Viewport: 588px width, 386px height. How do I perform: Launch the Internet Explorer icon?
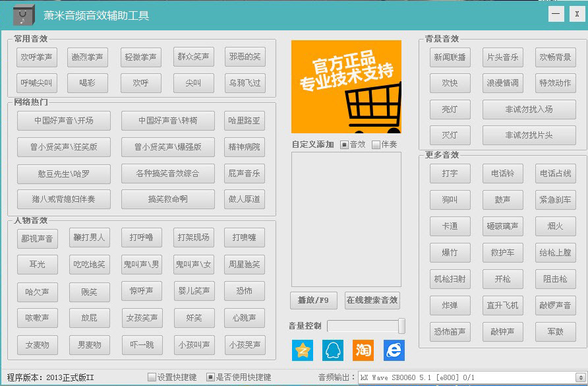394,350
